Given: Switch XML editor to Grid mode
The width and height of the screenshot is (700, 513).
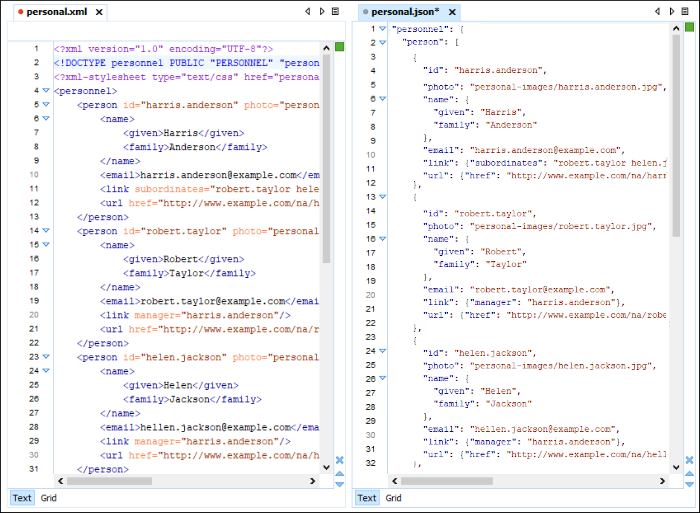Looking at the screenshot, I should pos(49,498).
